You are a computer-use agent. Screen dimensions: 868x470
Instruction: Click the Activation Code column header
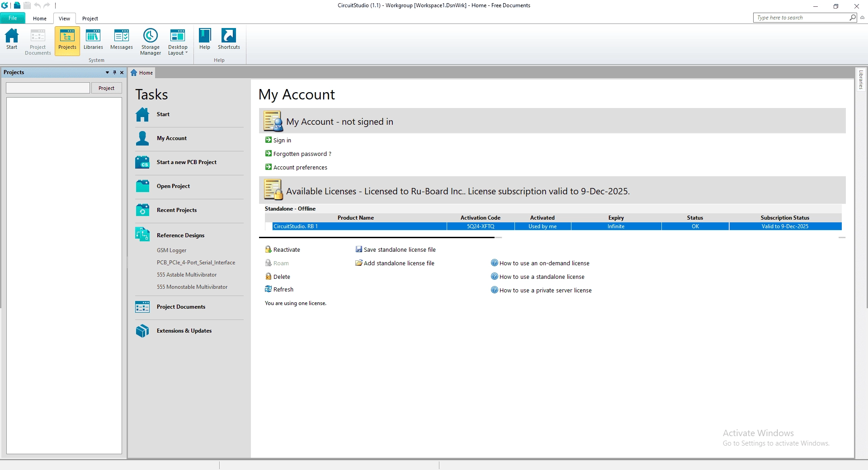tap(481, 218)
